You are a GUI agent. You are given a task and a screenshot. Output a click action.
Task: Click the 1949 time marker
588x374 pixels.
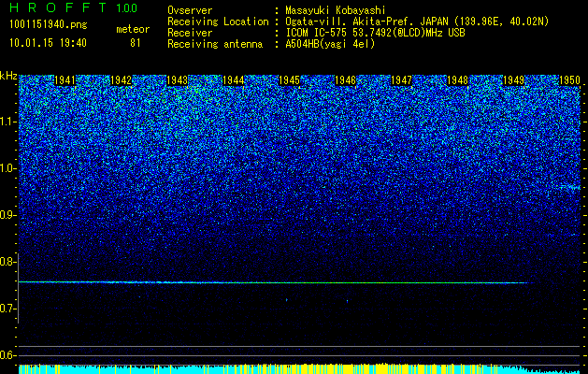tap(513, 80)
